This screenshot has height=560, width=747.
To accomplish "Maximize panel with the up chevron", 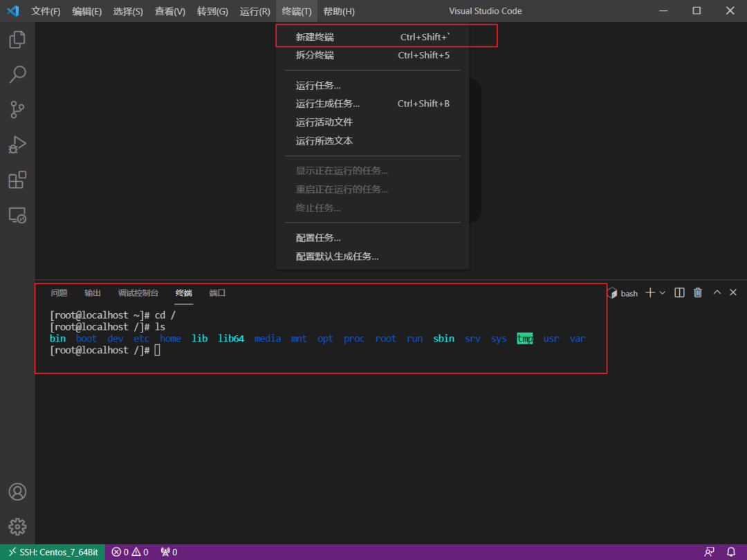I will 717,292.
